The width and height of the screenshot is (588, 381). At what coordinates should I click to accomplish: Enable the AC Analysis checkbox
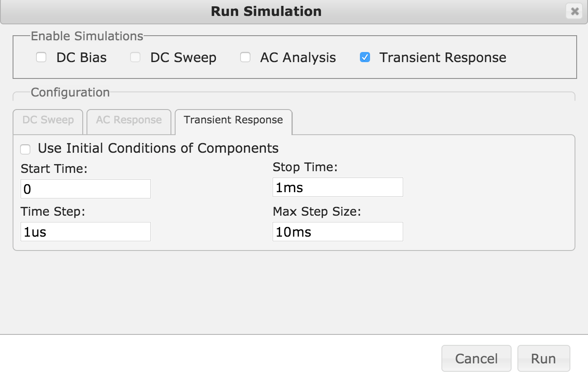245,57
